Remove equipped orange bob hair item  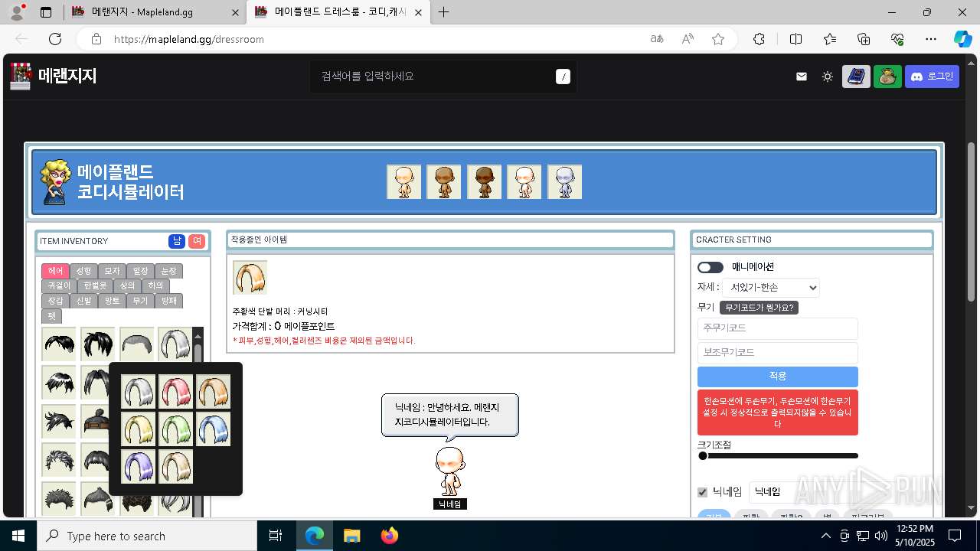tap(250, 277)
